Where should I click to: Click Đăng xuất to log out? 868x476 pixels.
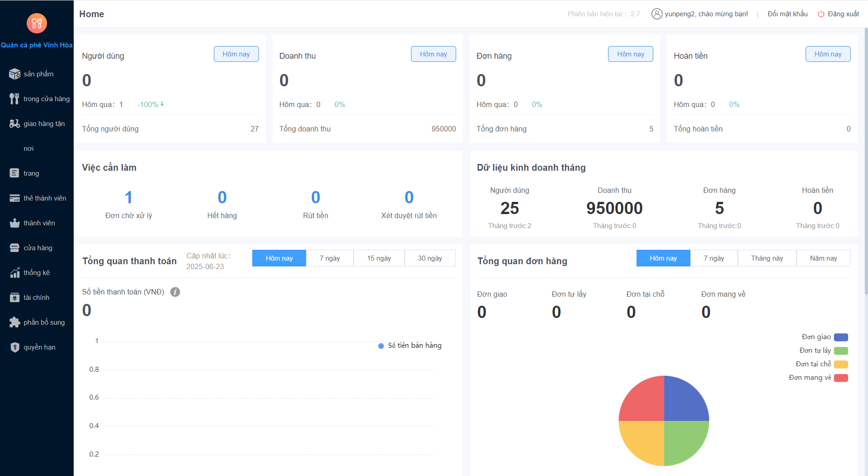pos(843,14)
